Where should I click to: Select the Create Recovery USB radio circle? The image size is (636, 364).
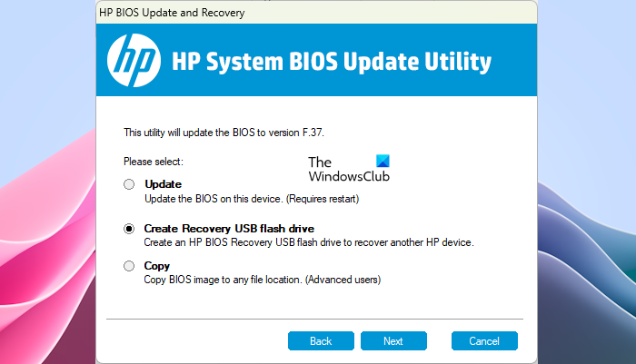point(129,229)
